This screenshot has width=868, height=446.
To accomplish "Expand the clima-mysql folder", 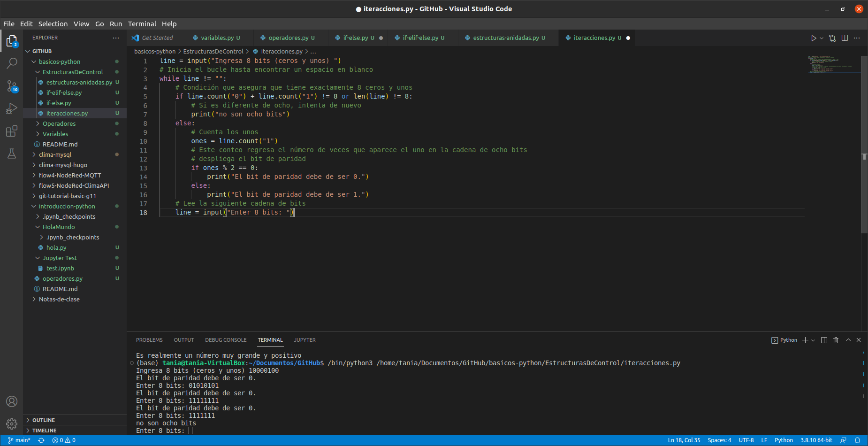I will click(75, 154).
